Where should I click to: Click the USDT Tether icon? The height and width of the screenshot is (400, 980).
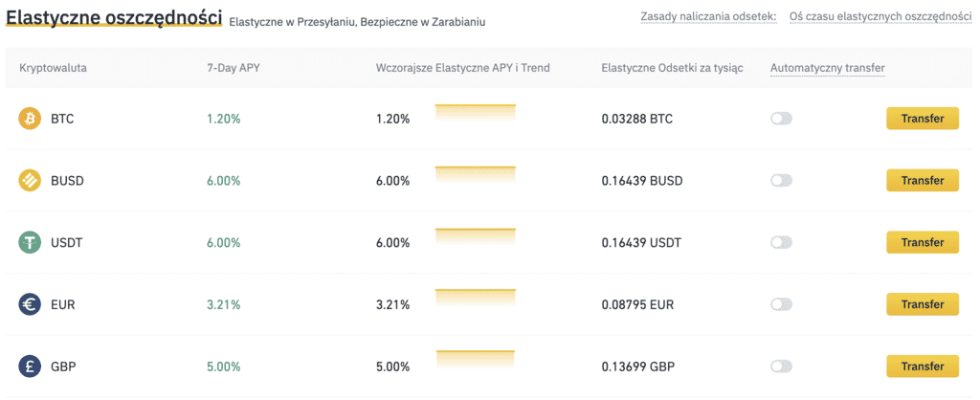[31, 242]
